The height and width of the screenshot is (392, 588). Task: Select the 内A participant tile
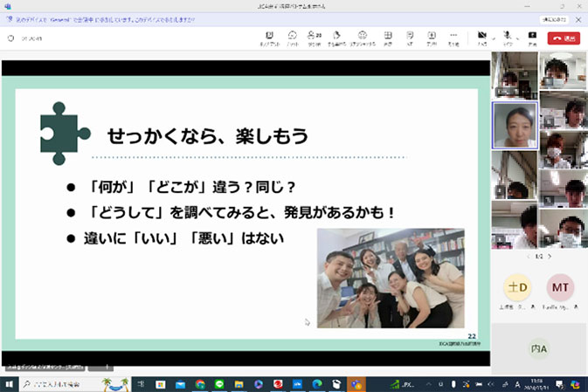click(539, 348)
